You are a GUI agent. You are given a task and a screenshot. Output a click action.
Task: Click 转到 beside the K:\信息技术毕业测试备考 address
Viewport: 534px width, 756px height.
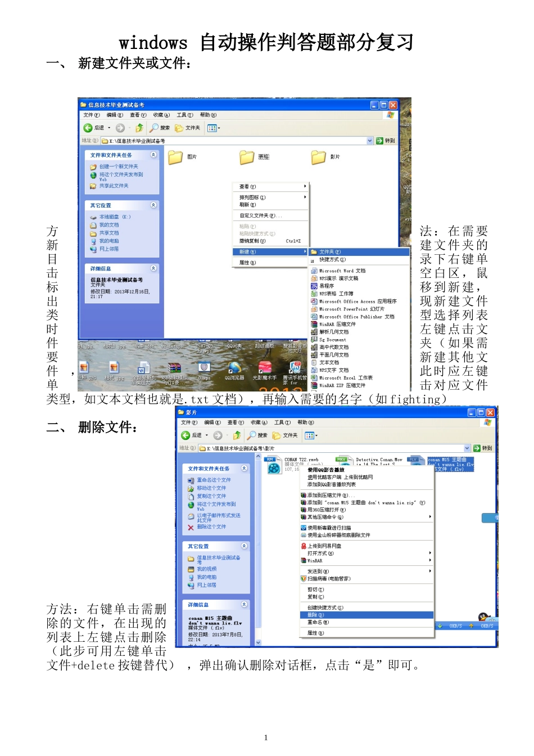click(386, 141)
